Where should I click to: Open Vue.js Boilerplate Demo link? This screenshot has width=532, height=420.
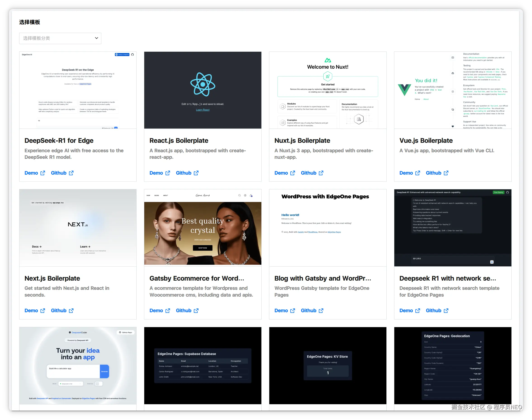coord(406,173)
